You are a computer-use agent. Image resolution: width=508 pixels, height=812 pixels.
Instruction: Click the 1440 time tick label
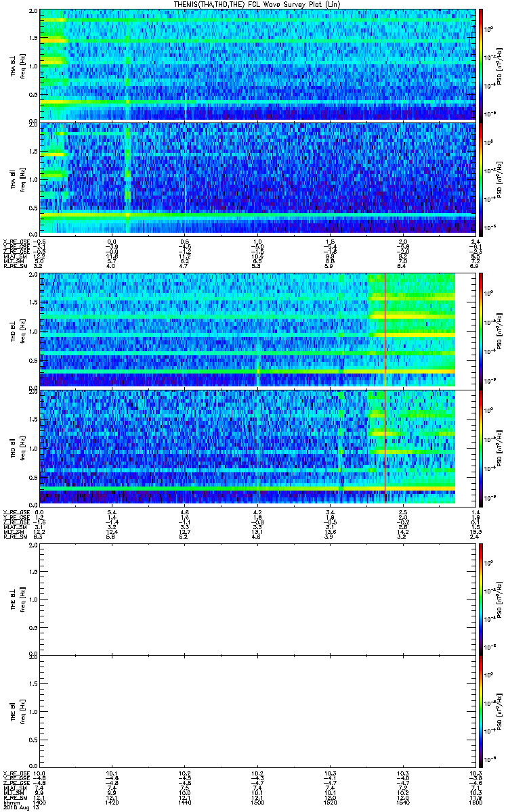click(x=185, y=802)
